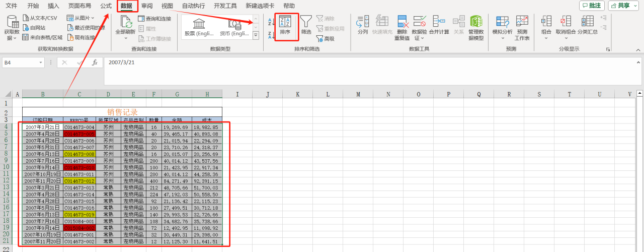Open the 排序 (Sort) dialog
Viewport: 644px width, 252px height.
[285, 25]
